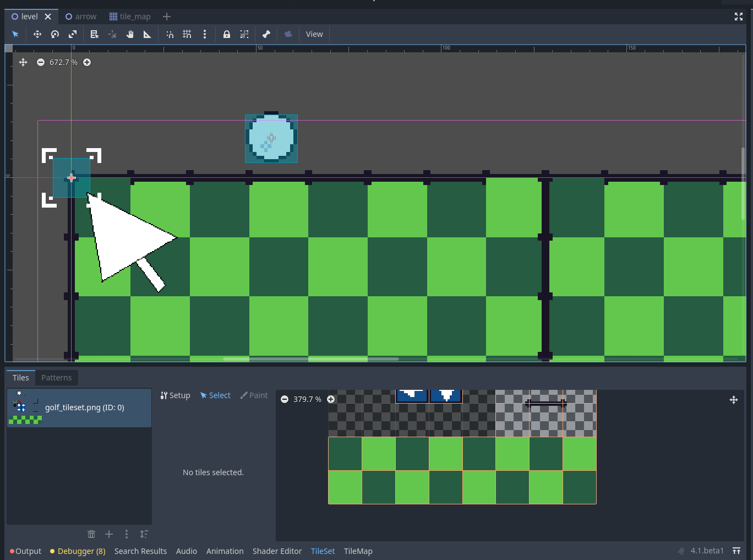Switch to Paint mode in the TileSet editor
Viewport: 753px width, 560px height.
pyautogui.click(x=253, y=395)
